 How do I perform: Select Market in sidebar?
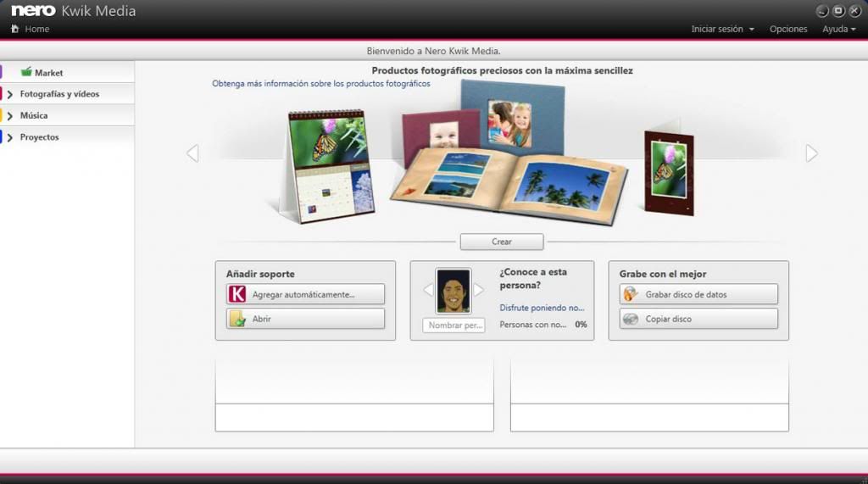[48, 73]
